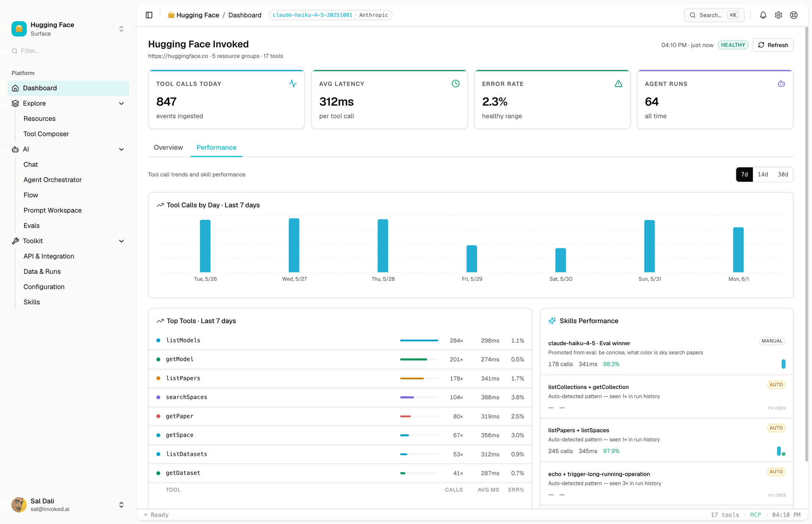Screen dimensions: 812x524
Task: Click the HEALTHY status badge
Action: coord(733,45)
